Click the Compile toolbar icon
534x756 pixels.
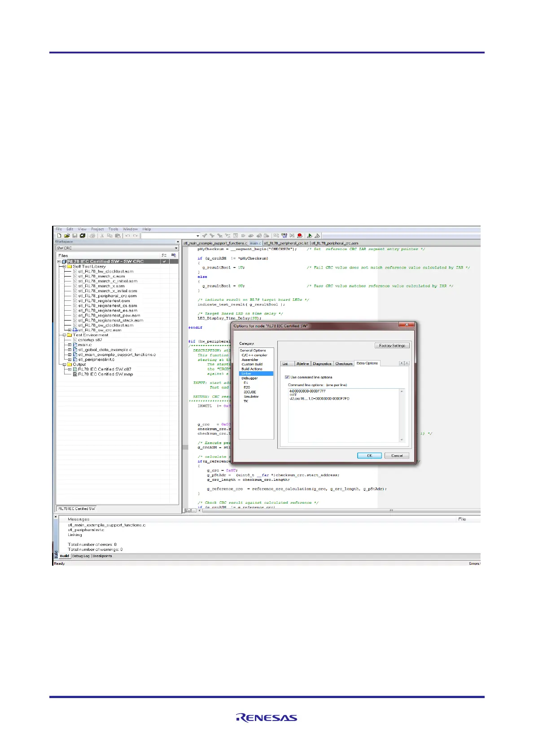pos(276,236)
